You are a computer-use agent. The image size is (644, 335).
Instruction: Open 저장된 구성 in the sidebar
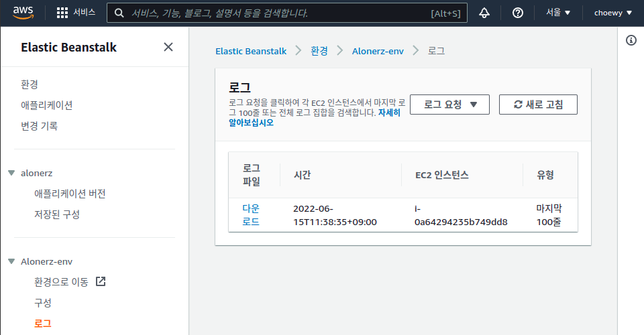(57, 214)
